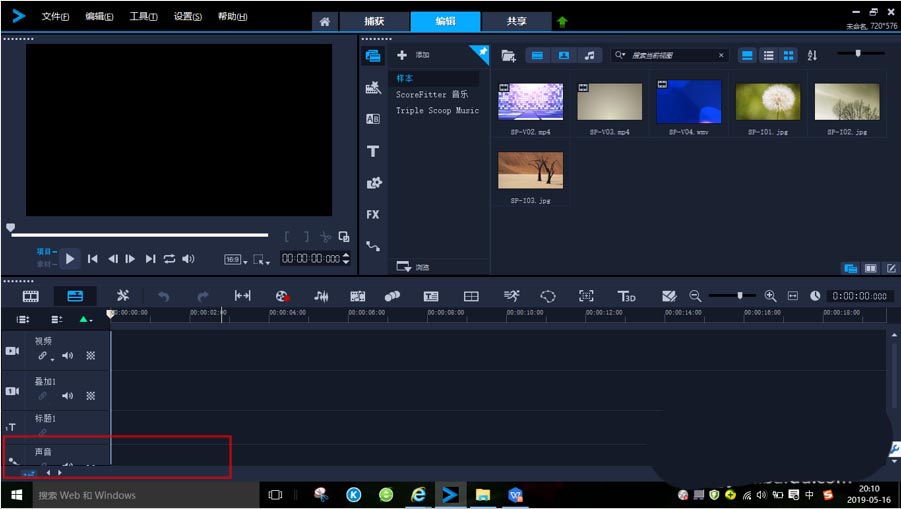Switch to the 捕获 tab
The image size is (901, 509).
[x=374, y=21]
